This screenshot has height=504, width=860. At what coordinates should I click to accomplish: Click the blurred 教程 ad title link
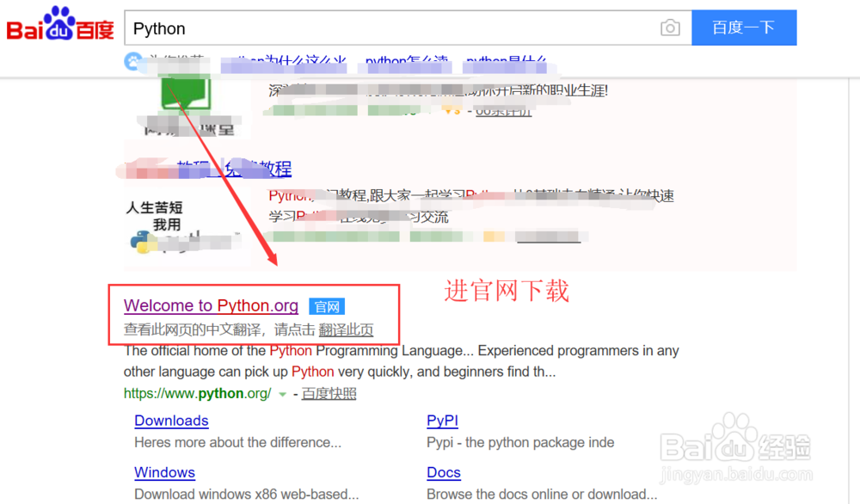(208, 169)
